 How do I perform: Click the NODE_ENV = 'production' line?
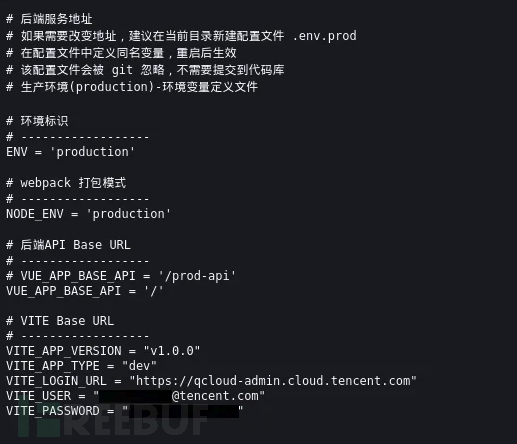point(88,214)
